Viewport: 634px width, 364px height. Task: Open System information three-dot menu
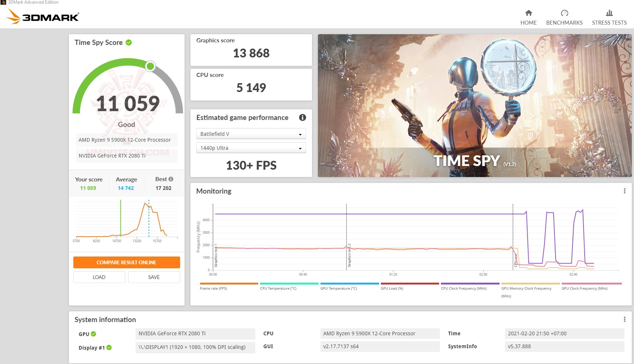click(624, 319)
